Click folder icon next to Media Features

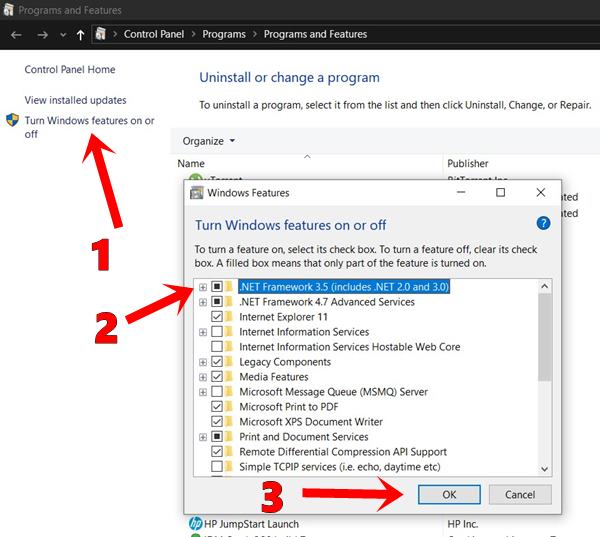click(x=229, y=376)
